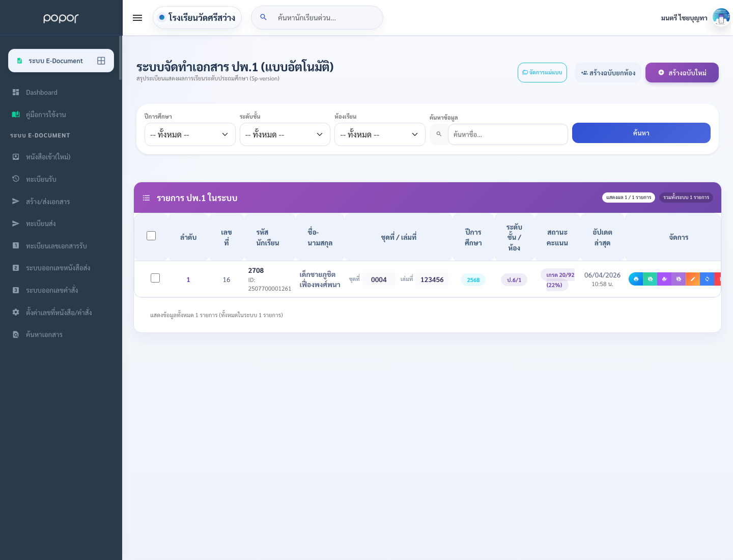The image size is (733, 560).
Task: Click the date 06/04/2026 in row 1
Action: tap(602, 275)
